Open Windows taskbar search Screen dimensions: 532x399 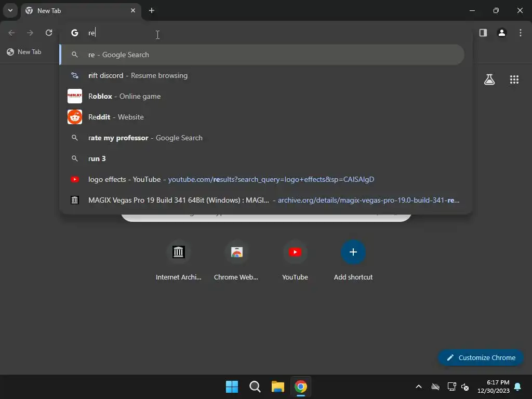(255, 387)
